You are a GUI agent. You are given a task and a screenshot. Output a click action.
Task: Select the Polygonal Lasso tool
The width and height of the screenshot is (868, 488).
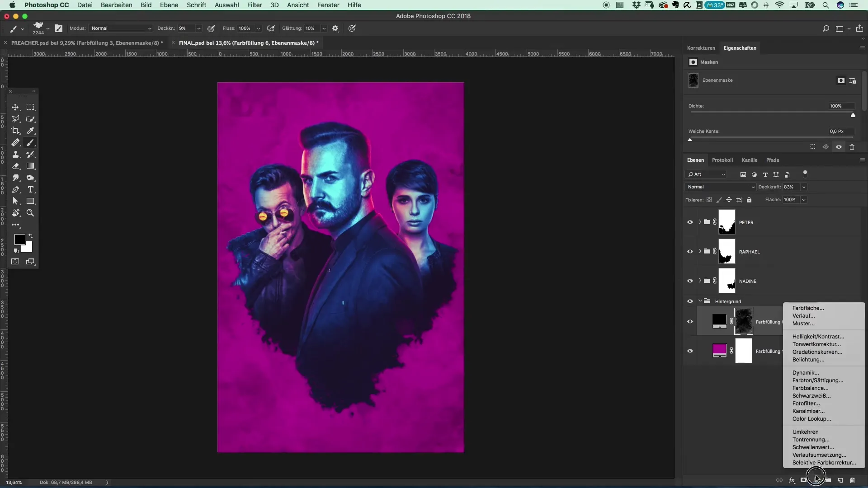pyautogui.click(x=15, y=119)
